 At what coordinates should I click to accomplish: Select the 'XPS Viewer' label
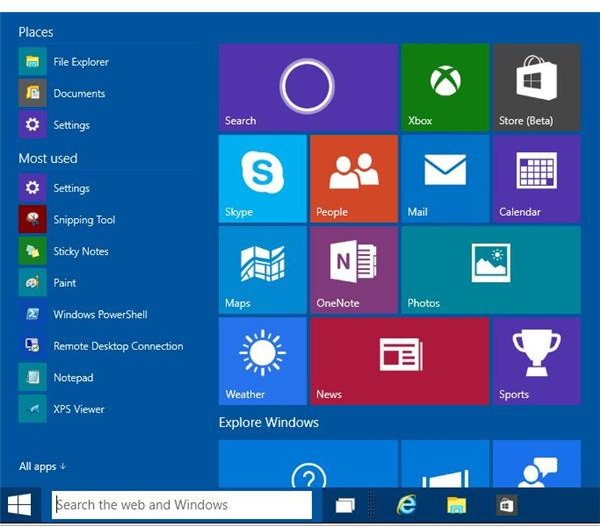click(79, 409)
